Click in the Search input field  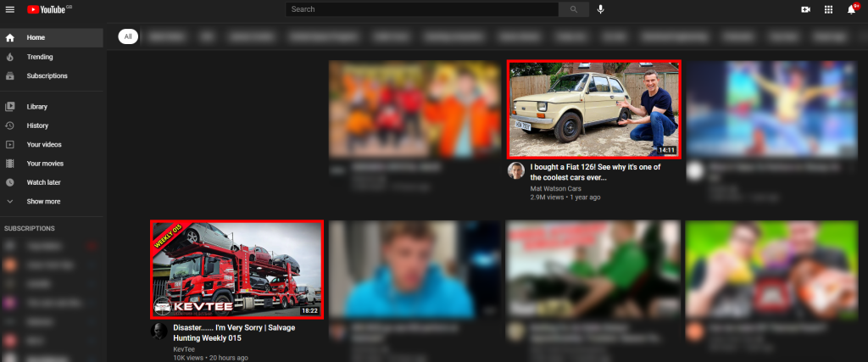pos(421,9)
